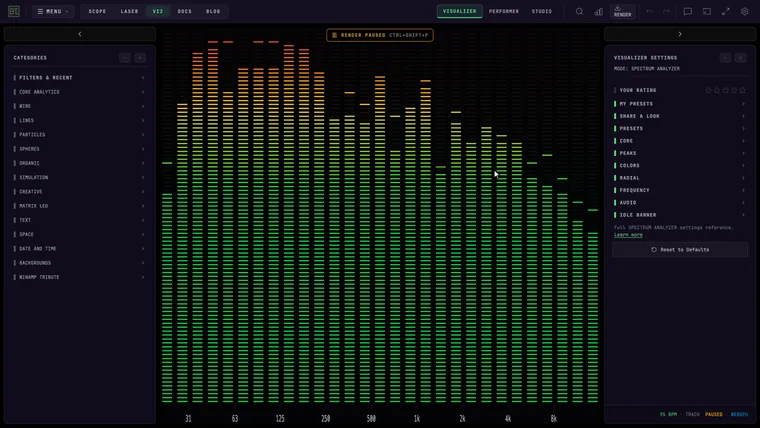Click the redo arrow icon
760x428 pixels.
point(666,11)
